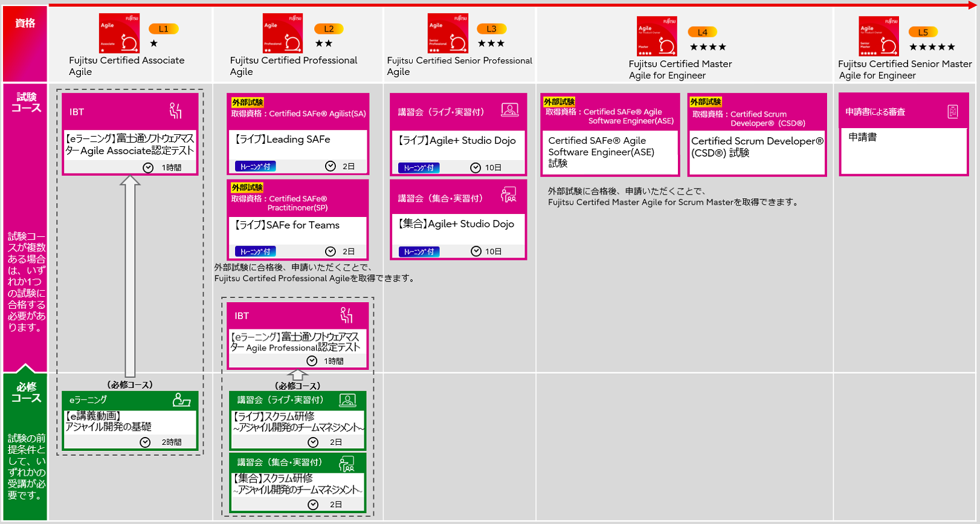Open 【ライブ】スクラム研修 course

tap(298, 422)
